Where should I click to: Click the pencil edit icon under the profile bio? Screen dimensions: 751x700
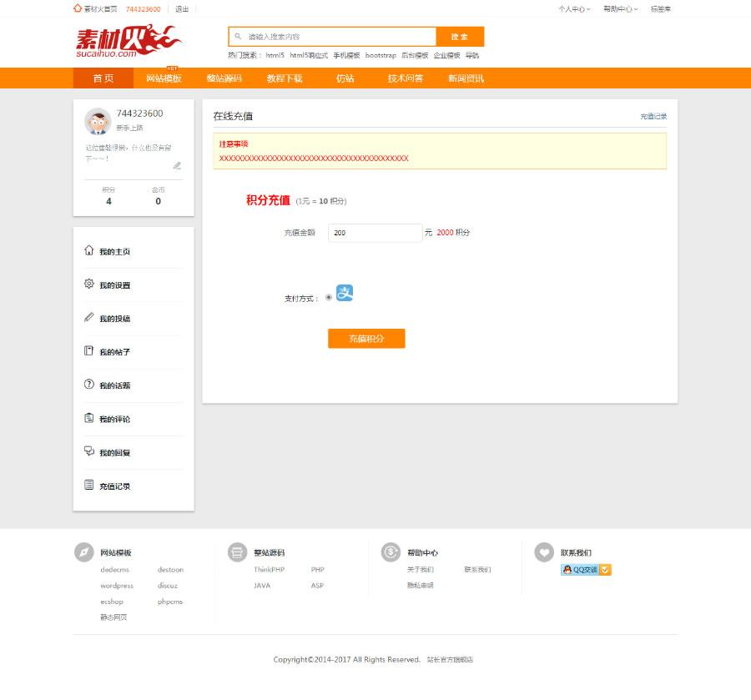[177, 166]
